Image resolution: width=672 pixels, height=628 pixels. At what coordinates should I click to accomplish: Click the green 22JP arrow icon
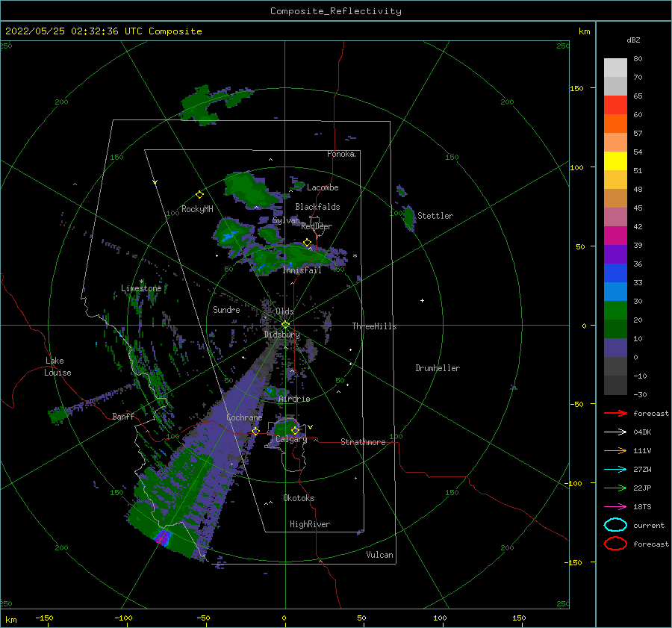point(615,488)
